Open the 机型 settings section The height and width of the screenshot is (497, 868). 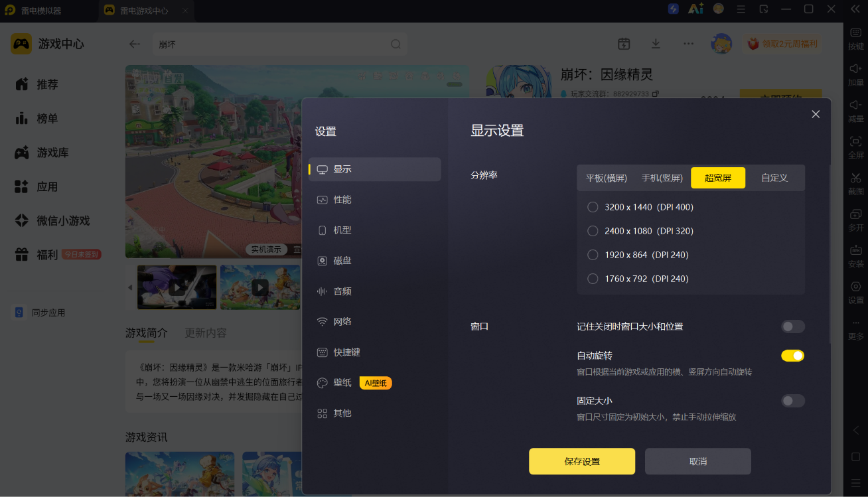[375, 230]
